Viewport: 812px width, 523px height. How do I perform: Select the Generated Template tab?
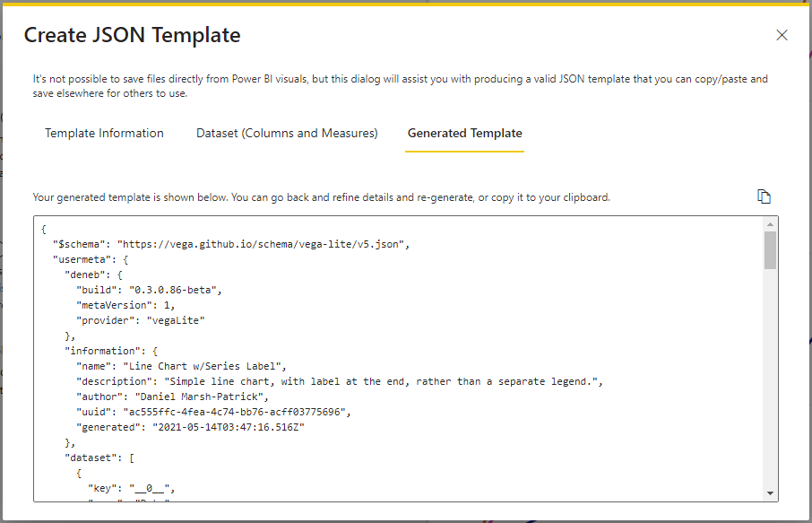464,133
